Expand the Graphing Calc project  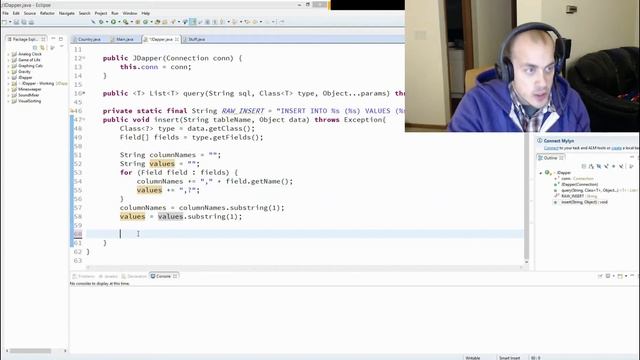pyautogui.click(x=8, y=66)
